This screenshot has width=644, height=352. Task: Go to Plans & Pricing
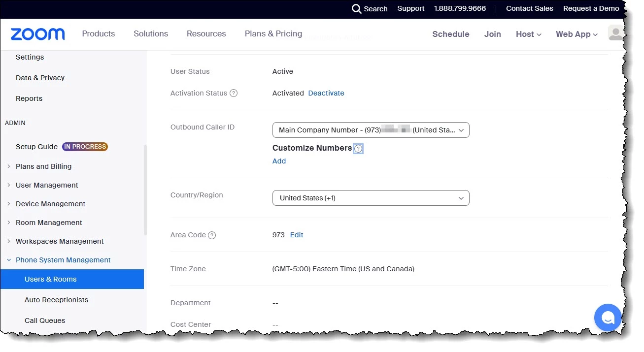273,33
